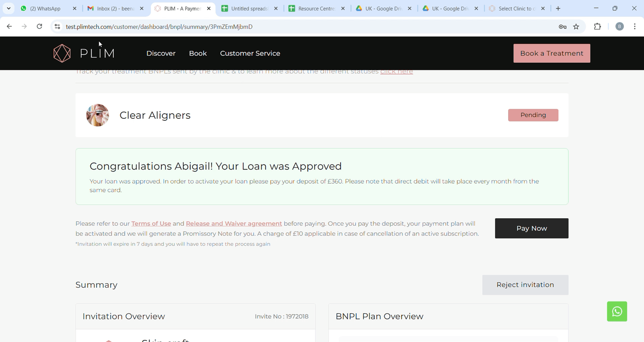Open the WhatsApp chat floating button

(617, 311)
